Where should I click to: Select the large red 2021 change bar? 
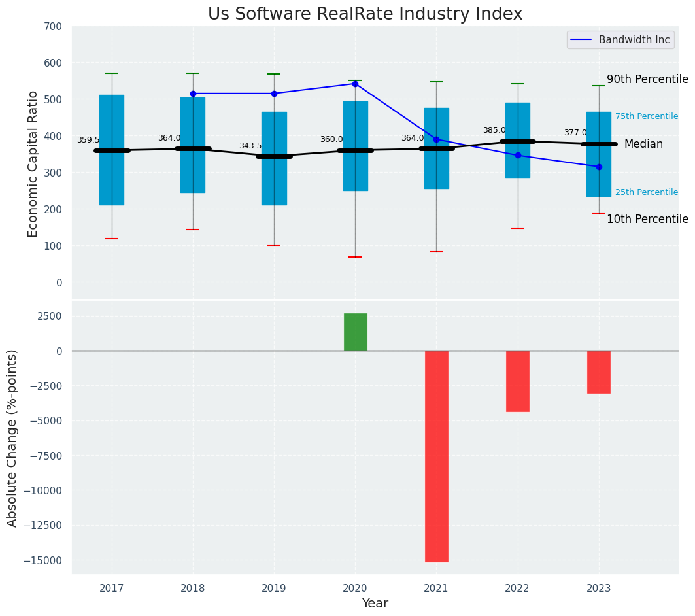tap(436, 456)
